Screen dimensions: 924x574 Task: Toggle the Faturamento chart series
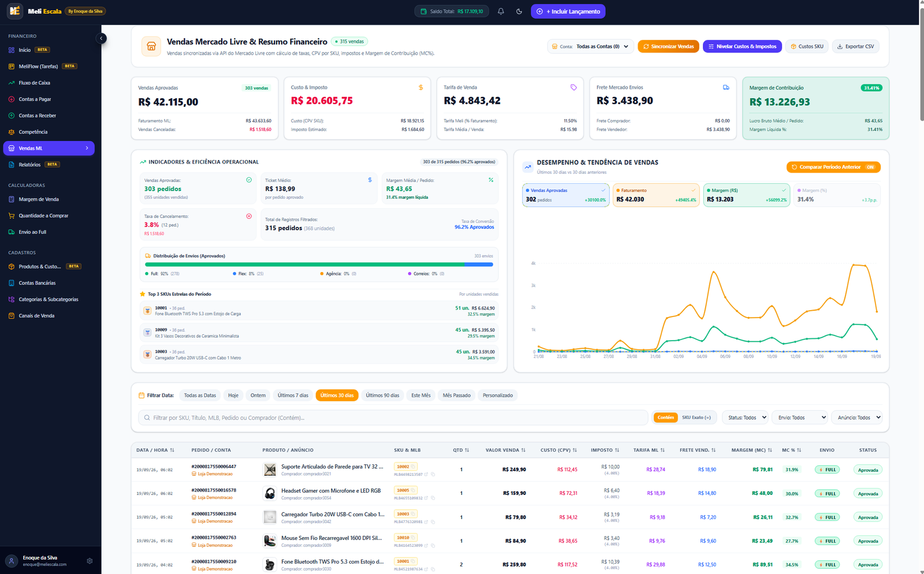point(656,195)
